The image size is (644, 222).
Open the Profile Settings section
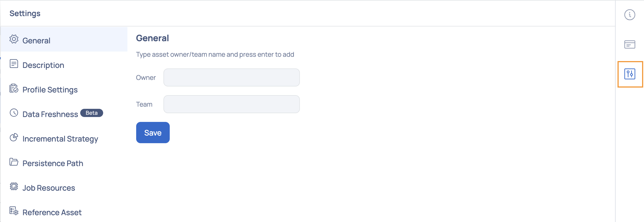click(x=50, y=90)
